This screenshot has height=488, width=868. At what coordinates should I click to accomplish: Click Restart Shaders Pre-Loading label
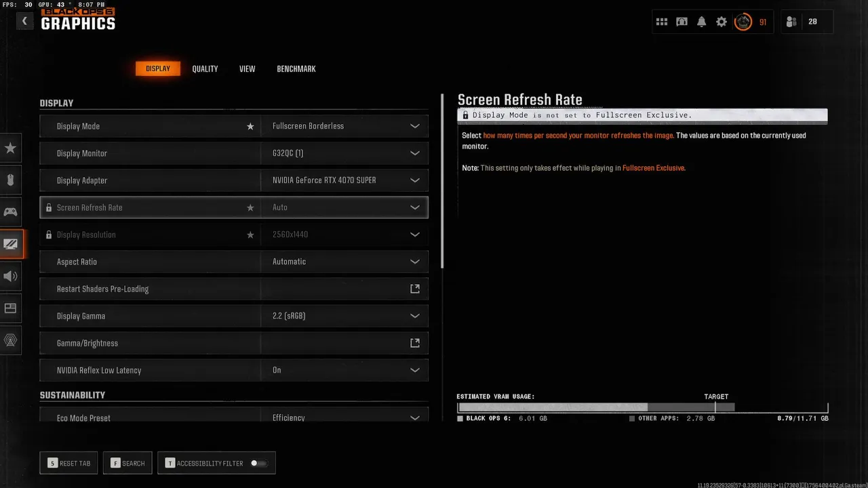click(x=102, y=289)
